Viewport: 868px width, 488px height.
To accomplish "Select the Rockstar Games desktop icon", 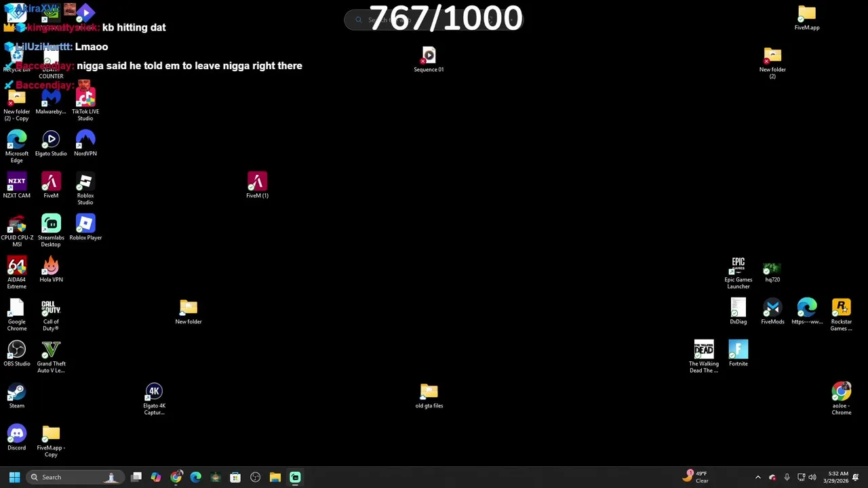I will [842, 314].
